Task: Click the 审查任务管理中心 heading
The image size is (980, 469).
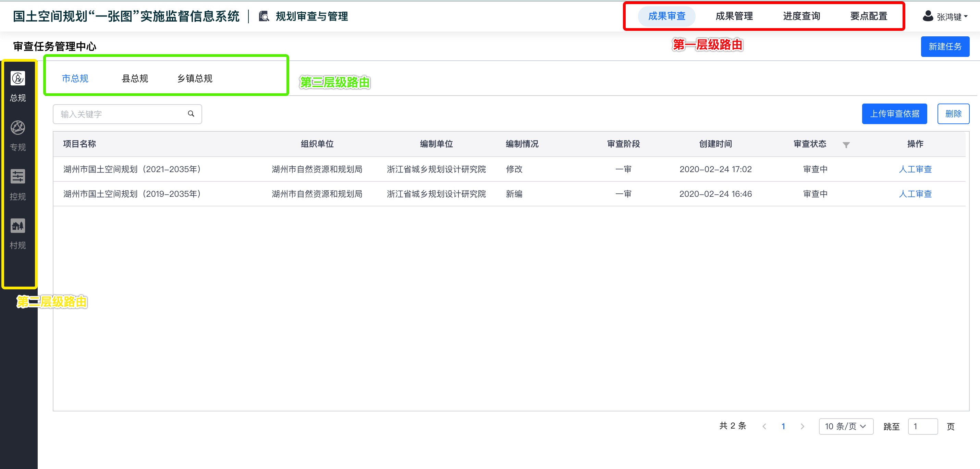Action: click(x=55, y=46)
